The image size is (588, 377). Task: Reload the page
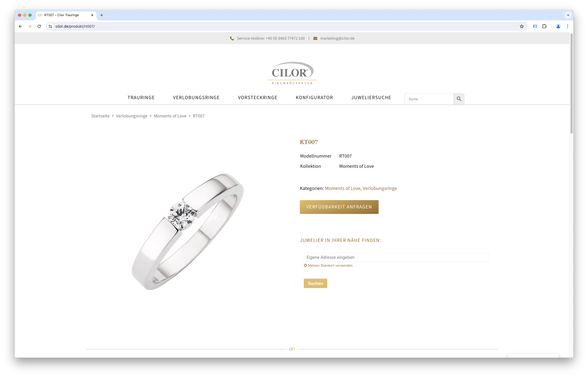click(x=39, y=26)
